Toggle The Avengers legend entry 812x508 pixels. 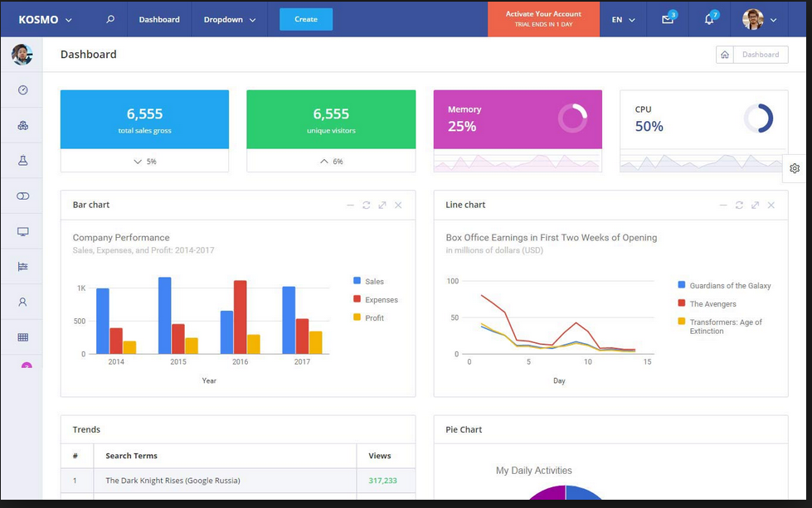pos(707,303)
